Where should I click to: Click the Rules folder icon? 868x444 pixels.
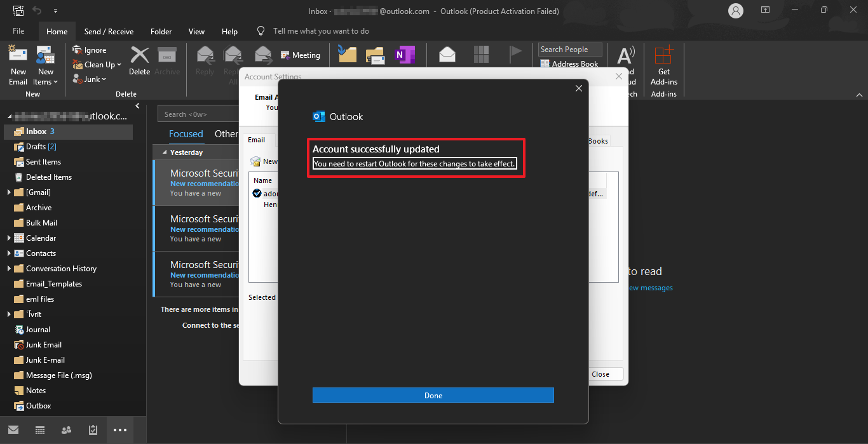click(x=376, y=55)
